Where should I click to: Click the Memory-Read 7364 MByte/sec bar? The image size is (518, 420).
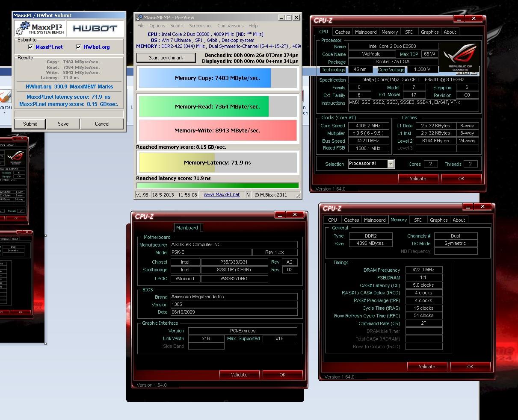(x=218, y=106)
